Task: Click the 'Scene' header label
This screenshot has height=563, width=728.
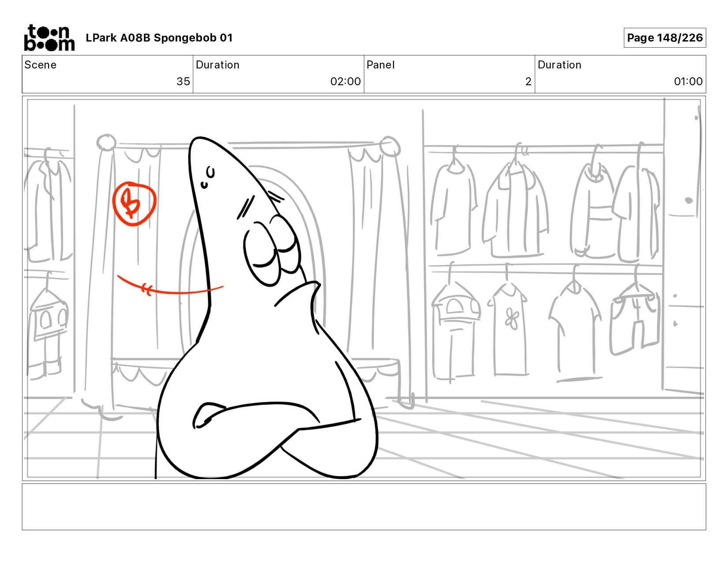Action: point(41,65)
